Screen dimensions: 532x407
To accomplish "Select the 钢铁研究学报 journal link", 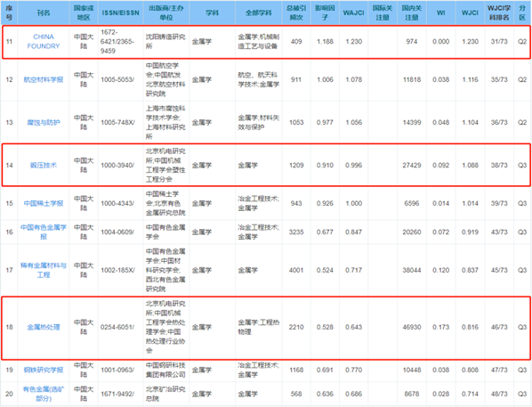I will (44, 370).
